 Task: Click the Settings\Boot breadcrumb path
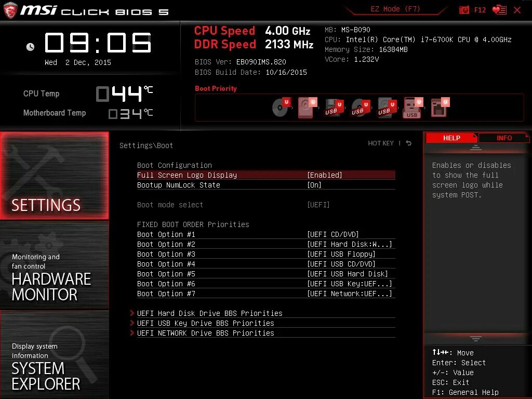146,145
